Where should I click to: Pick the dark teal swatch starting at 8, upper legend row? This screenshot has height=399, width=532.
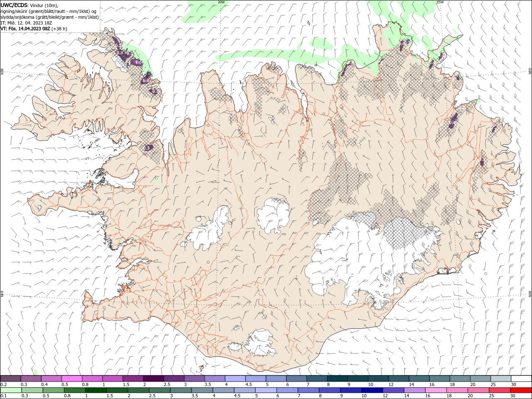[337, 378]
